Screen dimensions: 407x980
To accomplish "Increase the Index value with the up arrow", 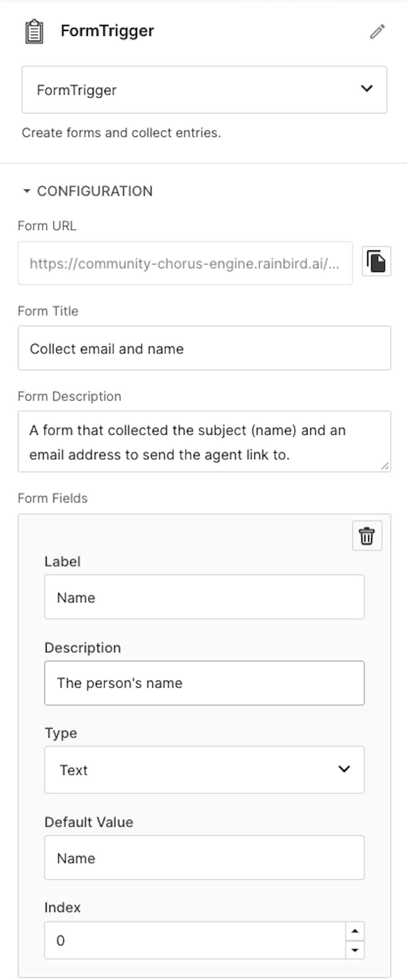I will [x=355, y=931].
